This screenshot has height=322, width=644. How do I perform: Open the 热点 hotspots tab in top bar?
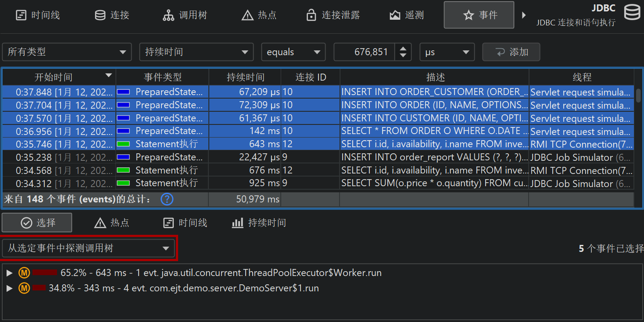point(259,15)
